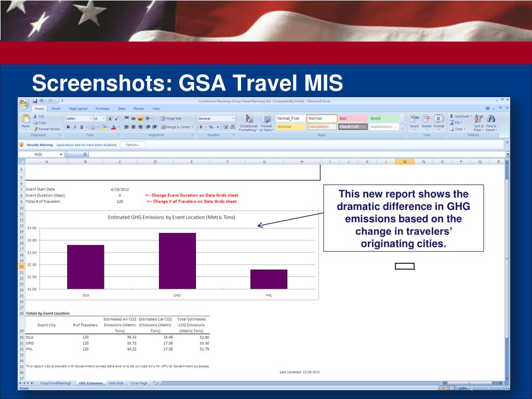The width and height of the screenshot is (532, 399).
Task: Click the Save icon in quick access toolbar
Action: [x=35, y=101]
